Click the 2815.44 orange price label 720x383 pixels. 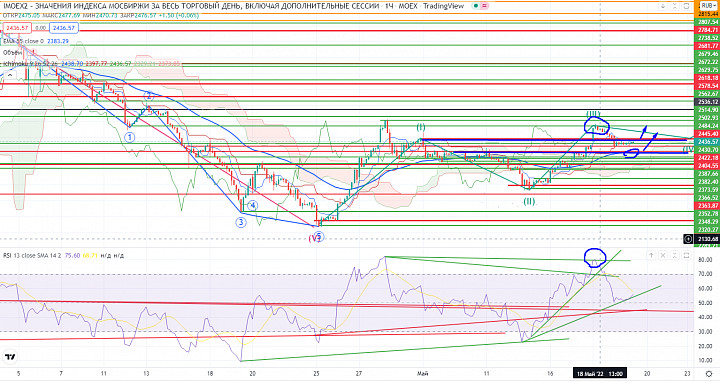[708, 14]
